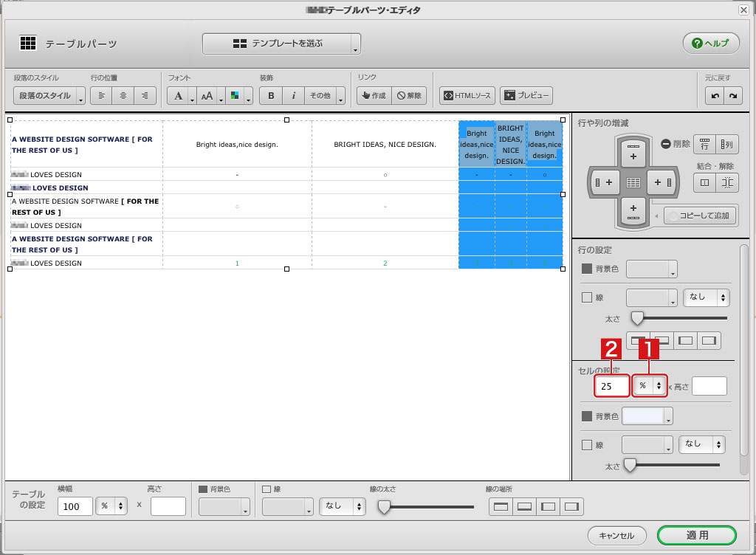Screen dimensions: 756x555
Task: Open その他 decoration dropdown
Action: click(325, 95)
